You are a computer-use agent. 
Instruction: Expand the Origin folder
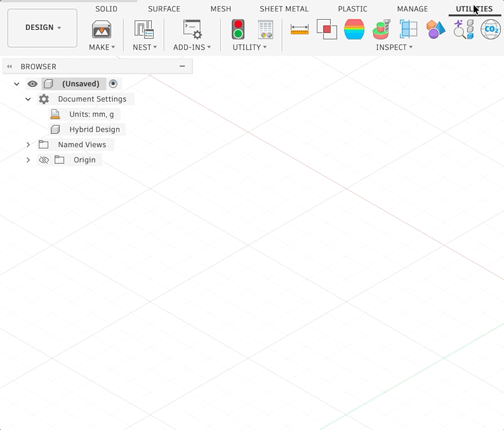click(x=29, y=160)
